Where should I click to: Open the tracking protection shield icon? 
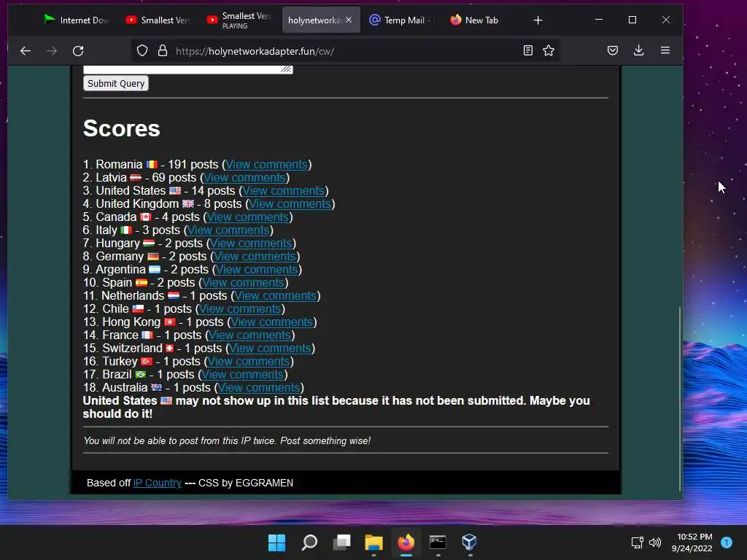coord(142,51)
